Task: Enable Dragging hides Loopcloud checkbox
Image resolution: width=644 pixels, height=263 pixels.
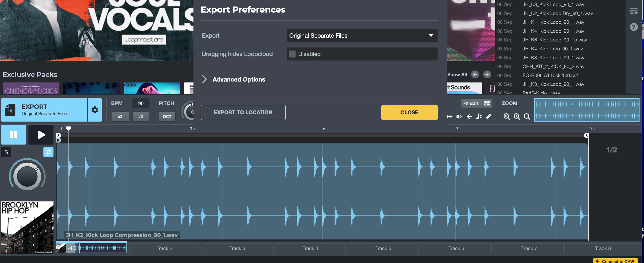Action: (x=292, y=54)
